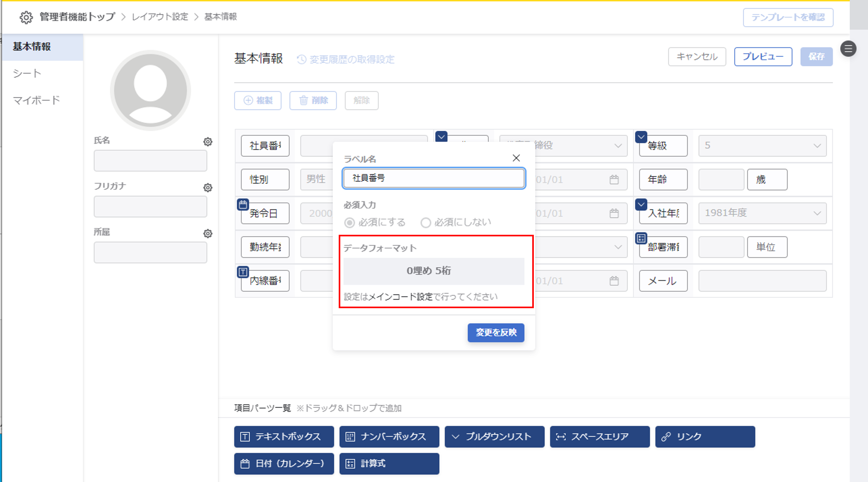The width and height of the screenshot is (868, 482).
Task: Click the gear icon beside 氏名
Action: tap(208, 142)
